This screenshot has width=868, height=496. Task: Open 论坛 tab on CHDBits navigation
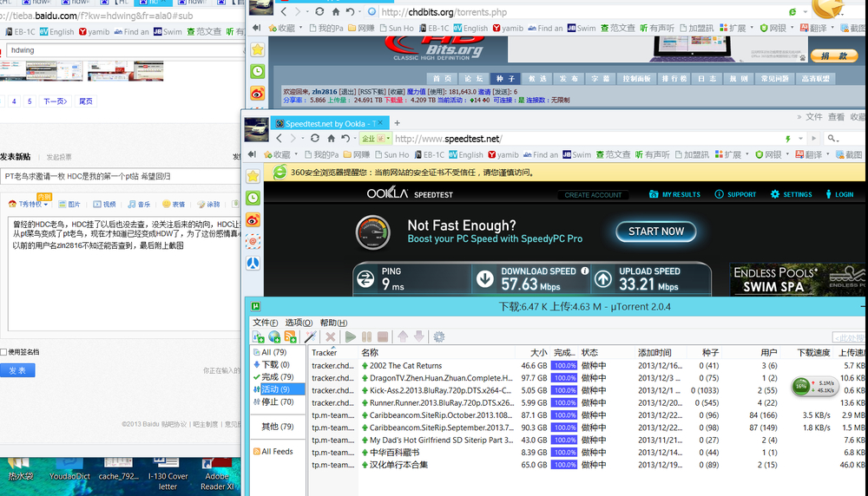coord(473,79)
